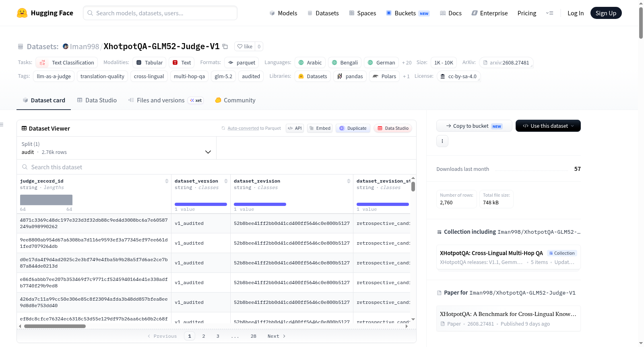Image resolution: width=644 pixels, height=347 pixels.
Task: Focus the Search models, datasets, users field
Action: pos(160,13)
